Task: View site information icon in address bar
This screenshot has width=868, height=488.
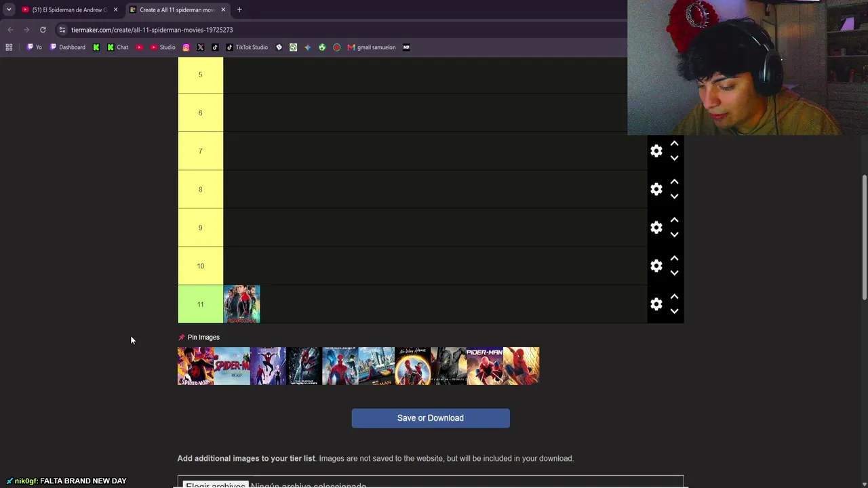Action: 62,30
